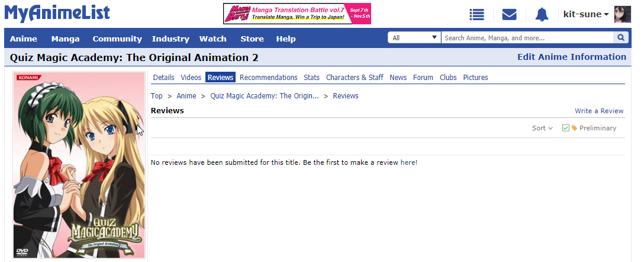Click the Preliminary tag icon
The height and width of the screenshot is (262, 644).
[574, 128]
